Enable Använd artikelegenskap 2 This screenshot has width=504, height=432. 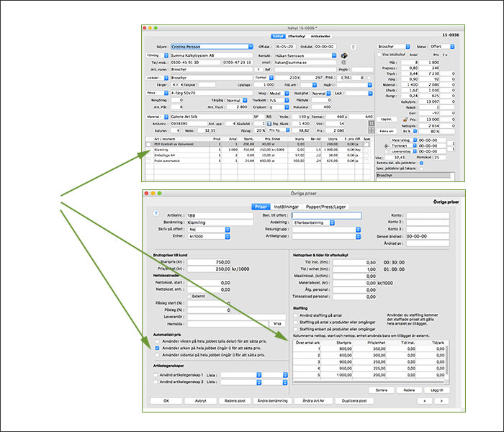tap(156, 382)
